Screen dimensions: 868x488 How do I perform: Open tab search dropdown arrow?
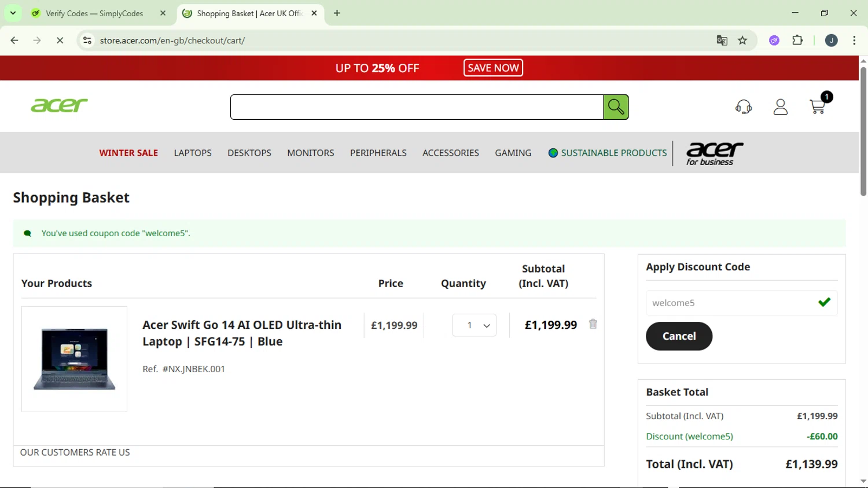(x=13, y=13)
